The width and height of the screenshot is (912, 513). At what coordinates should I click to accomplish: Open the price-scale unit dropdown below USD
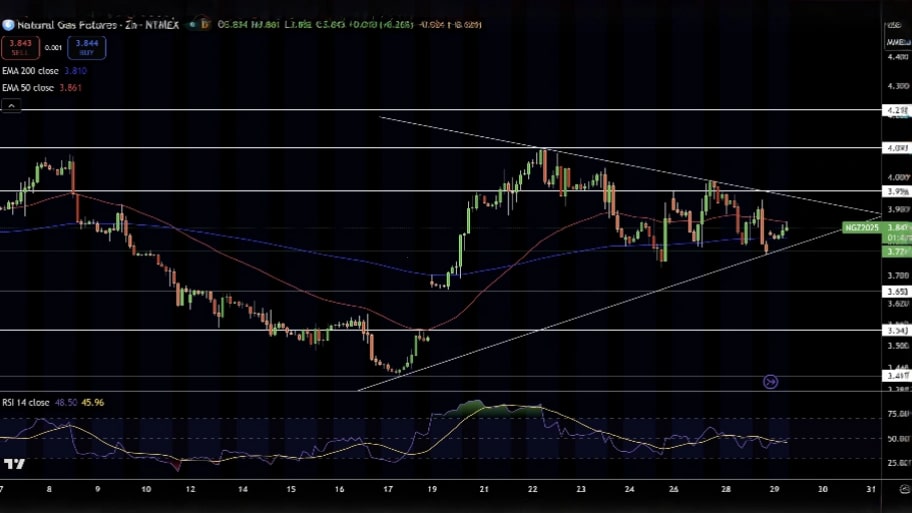pyautogui.click(x=897, y=42)
